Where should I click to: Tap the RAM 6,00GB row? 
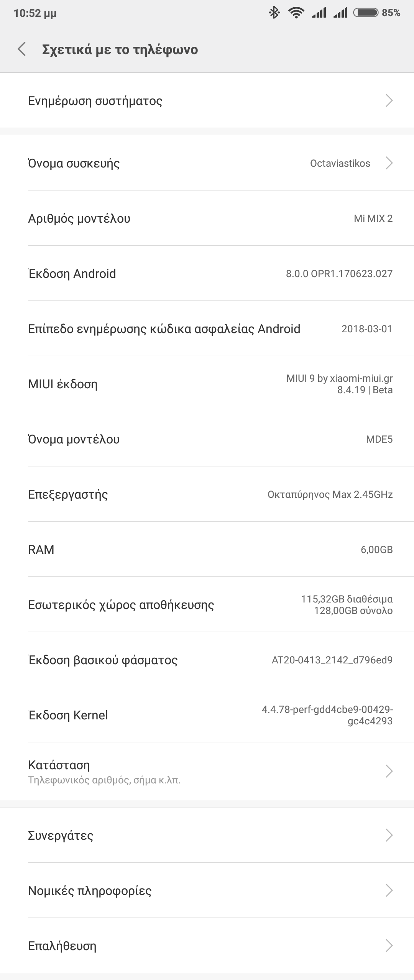[x=207, y=550]
